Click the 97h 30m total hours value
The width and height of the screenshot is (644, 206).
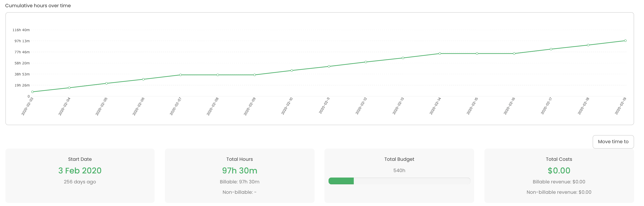tap(240, 170)
